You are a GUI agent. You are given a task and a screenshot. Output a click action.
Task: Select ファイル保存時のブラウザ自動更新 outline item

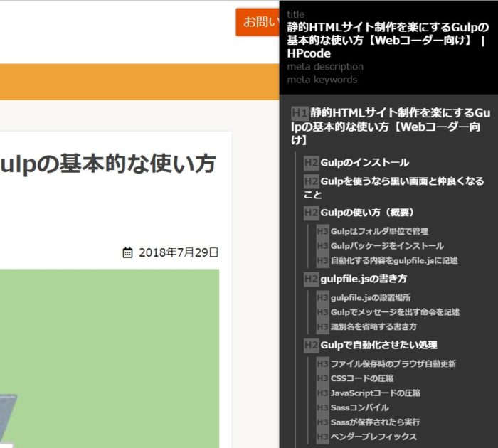393,364
